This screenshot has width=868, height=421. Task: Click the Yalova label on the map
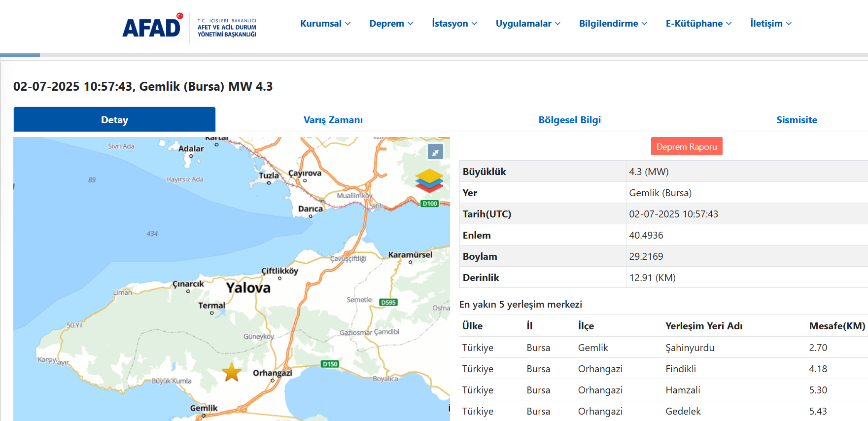click(248, 288)
